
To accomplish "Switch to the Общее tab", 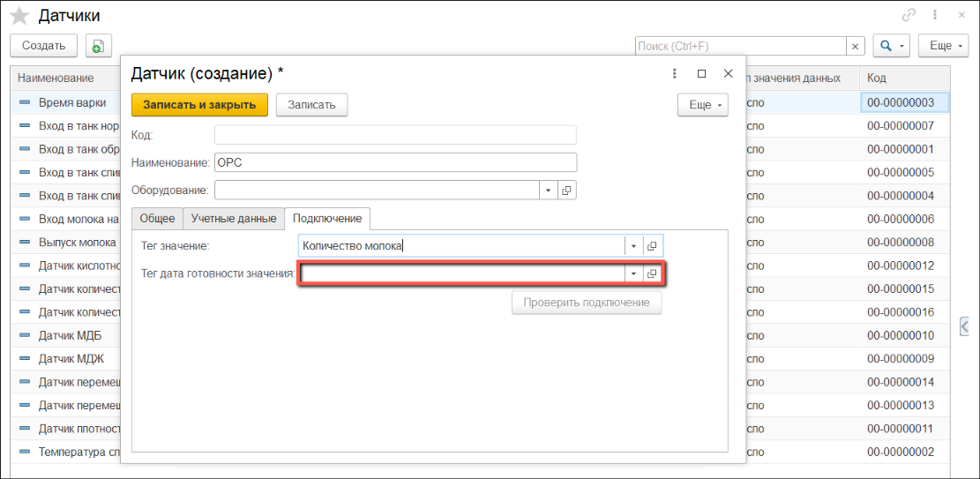I will click(158, 218).
